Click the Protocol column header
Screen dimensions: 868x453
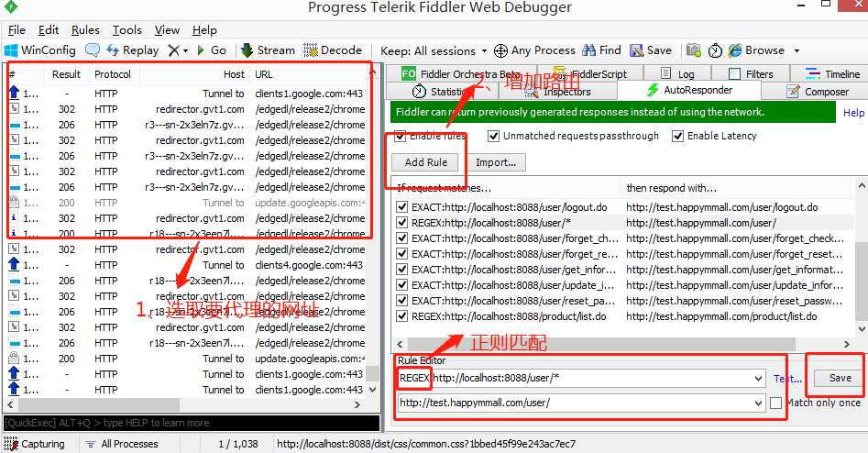click(x=113, y=74)
